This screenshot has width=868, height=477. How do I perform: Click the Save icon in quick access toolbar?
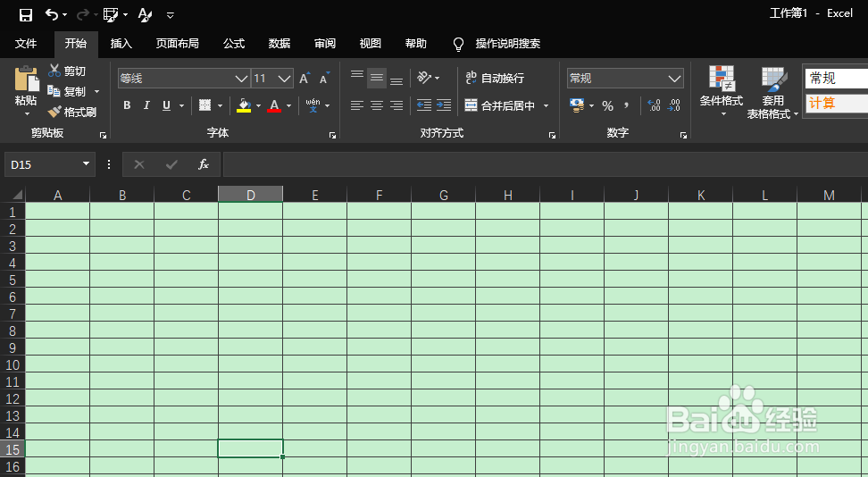(x=26, y=15)
